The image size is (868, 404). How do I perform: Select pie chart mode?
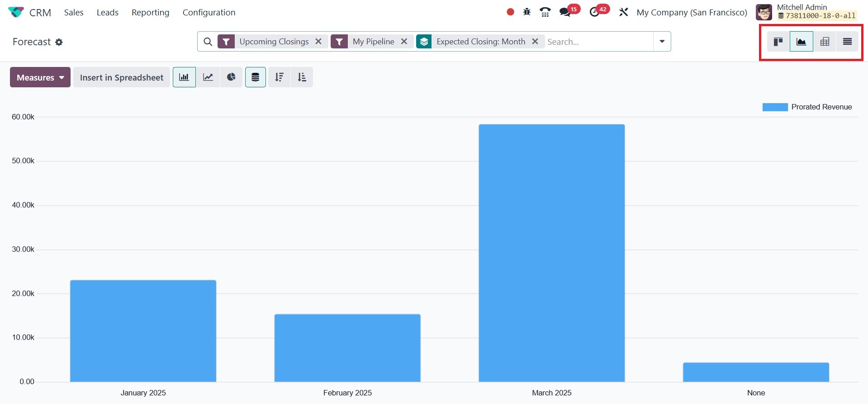tap(231, 77)
